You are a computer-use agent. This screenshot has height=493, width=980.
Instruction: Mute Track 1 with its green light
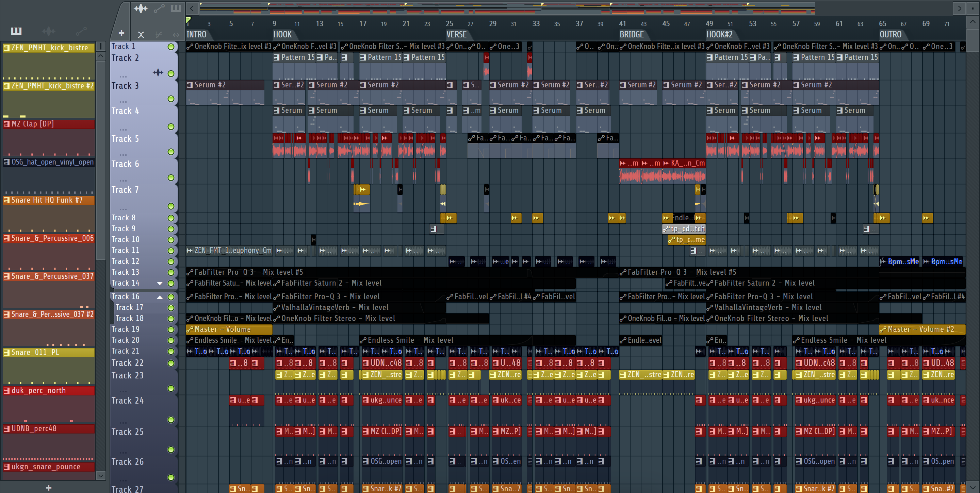pos(171,46)
